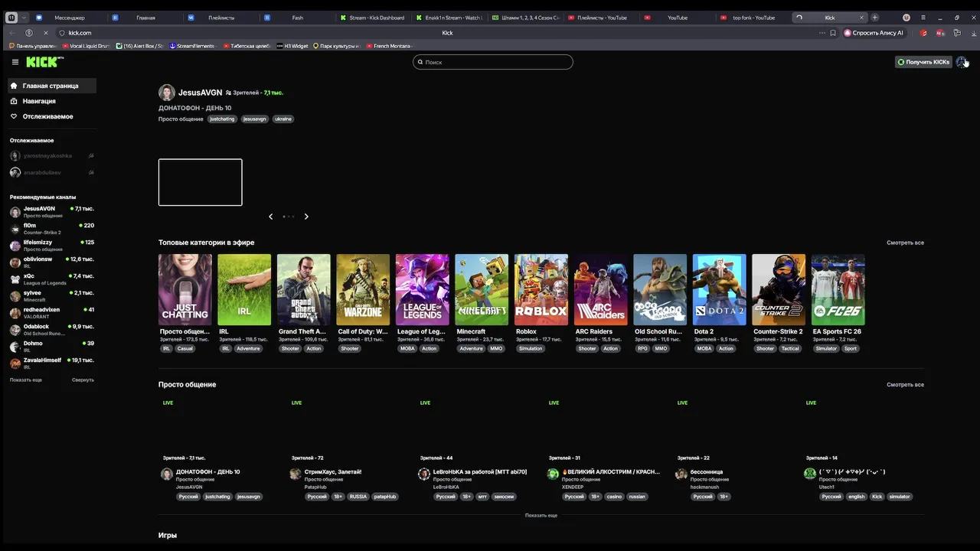Viewport: 980px width, 551px height.
Task: Open Отслеживаемое in sidebar
Action: [x=52, y=116]
